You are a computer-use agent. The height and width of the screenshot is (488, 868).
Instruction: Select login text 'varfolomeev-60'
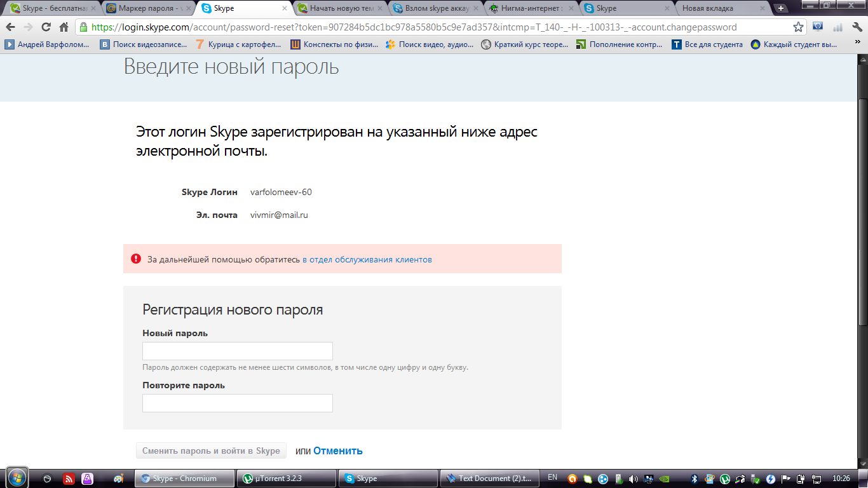(281, 192)
